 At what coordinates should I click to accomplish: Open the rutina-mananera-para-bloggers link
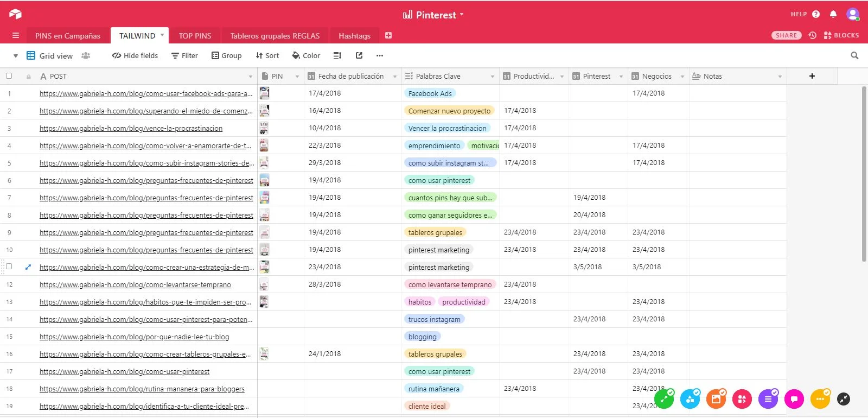click(x=142, y=389)
